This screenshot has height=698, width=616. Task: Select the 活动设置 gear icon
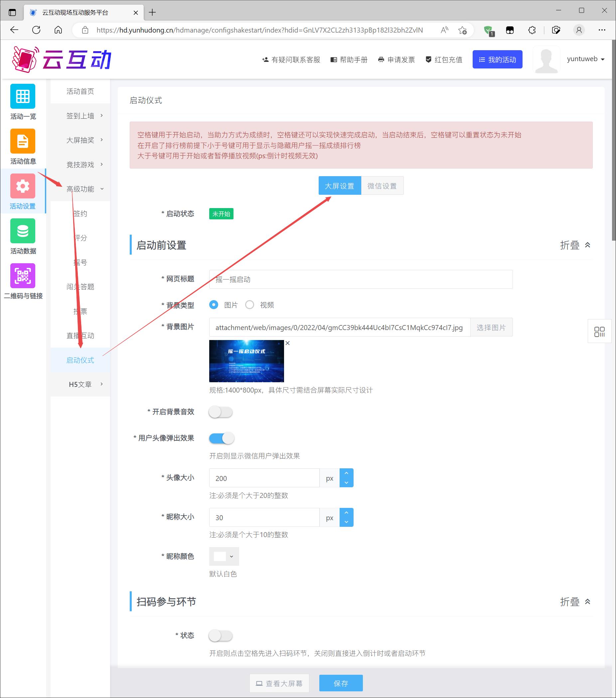(x=23, y=186)
